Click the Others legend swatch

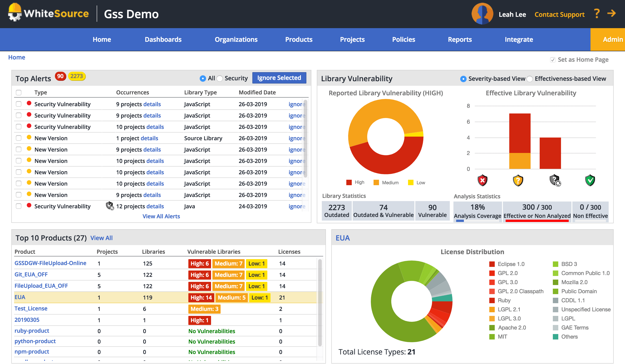point(556,337)
